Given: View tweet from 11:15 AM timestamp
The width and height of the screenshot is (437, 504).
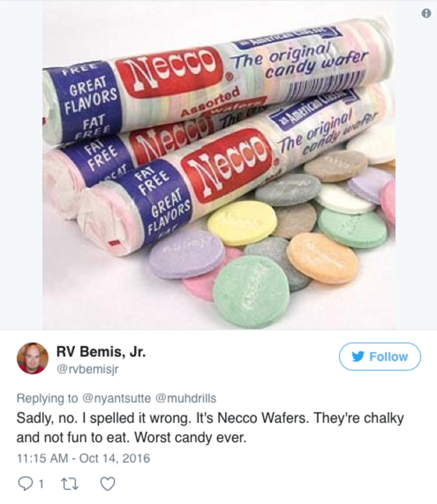Looking at the screenshot, I should [83, 458].
